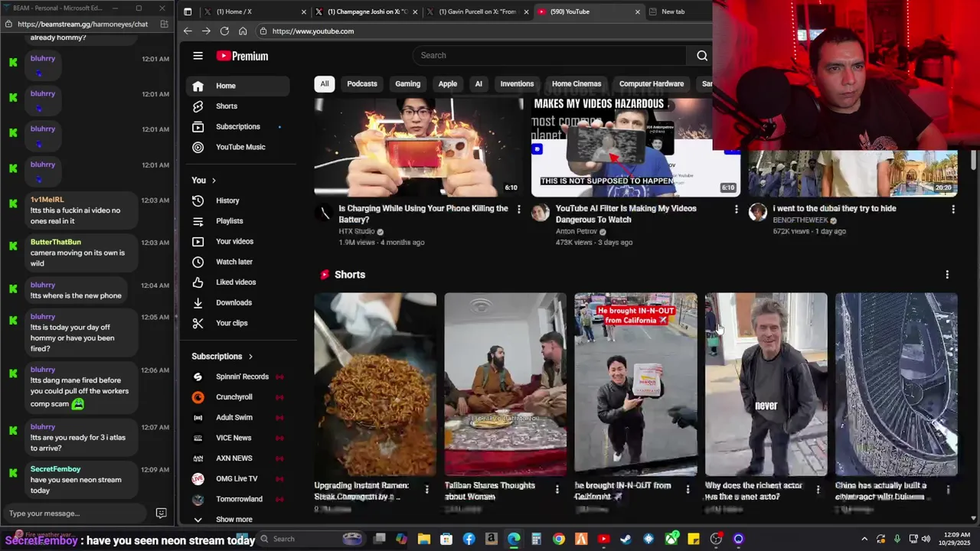Open File Explorer from the taskbar
The image size is (980, 551).
click(x=423, y=540)
